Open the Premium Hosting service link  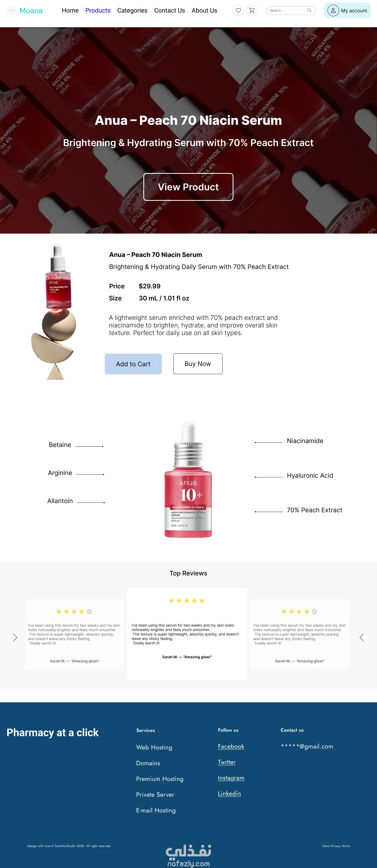(159, 779)
